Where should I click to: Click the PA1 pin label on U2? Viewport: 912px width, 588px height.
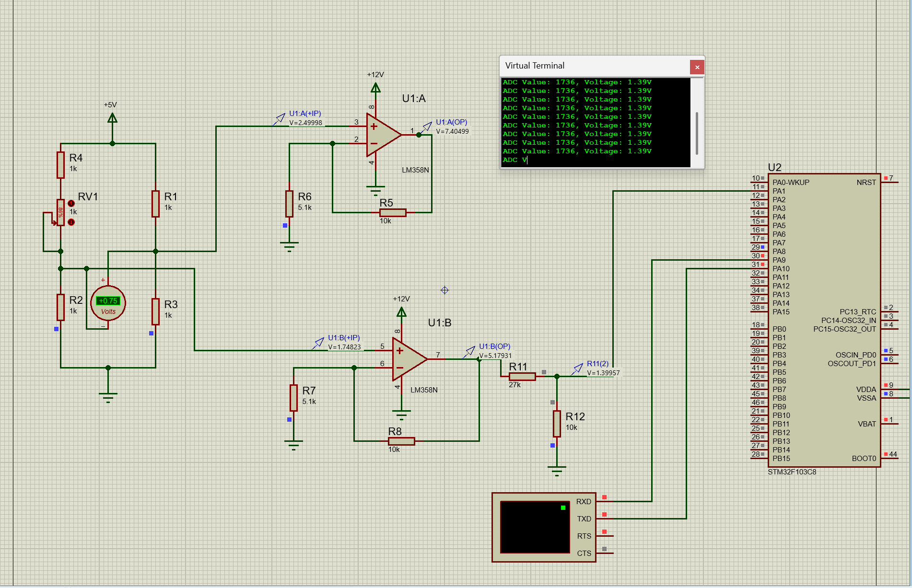pyautogui.click(x=779, y=191)
